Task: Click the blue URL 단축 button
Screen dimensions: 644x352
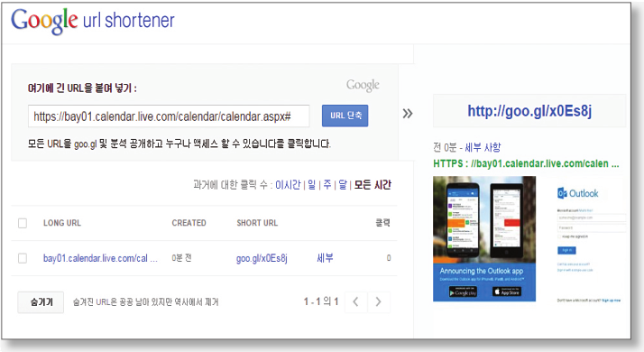Action: point(345,116)
